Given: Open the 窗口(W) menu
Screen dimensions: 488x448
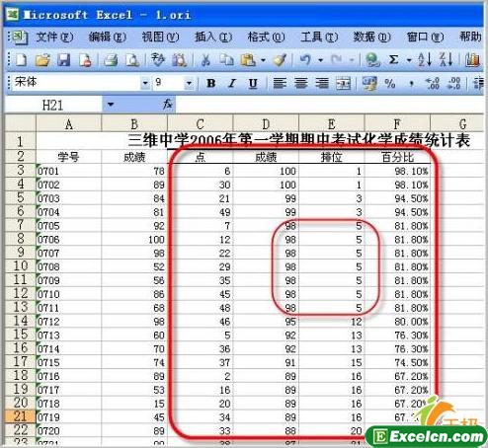Looking at the screenshot, I should [x=425, y=37].
